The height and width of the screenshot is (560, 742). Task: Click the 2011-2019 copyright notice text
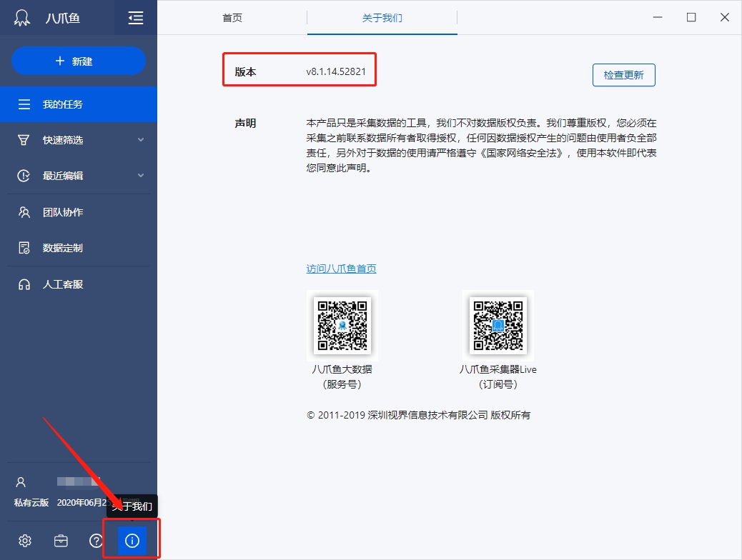click(418, 415)
